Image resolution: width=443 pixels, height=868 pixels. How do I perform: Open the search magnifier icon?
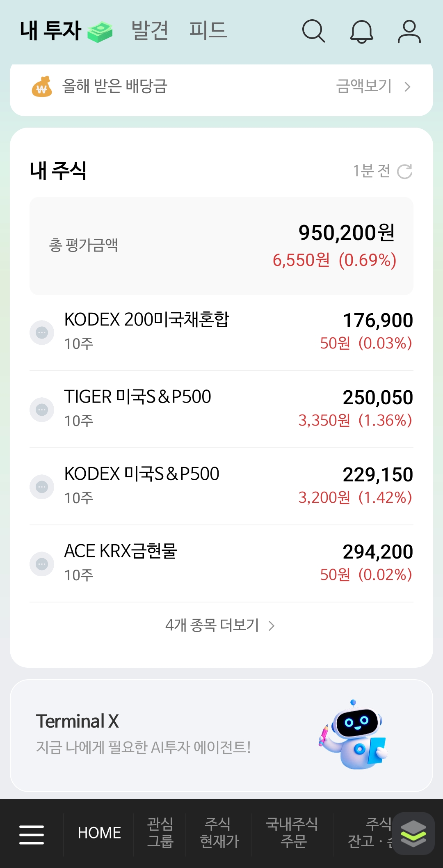313,31
